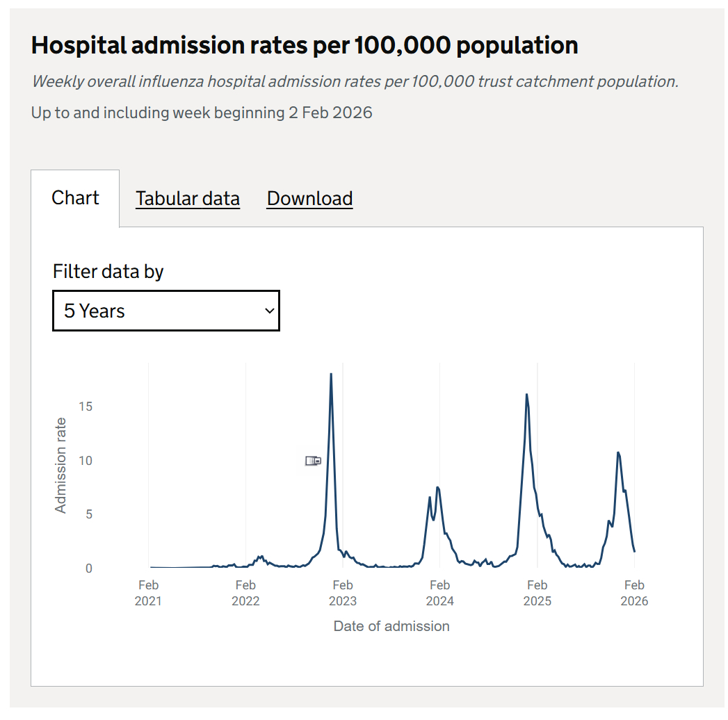Image resolution: width=728 pixels, height=720 pixels.
Task: Click the small icon beside the 2023 peak
Action: (313, 461)
